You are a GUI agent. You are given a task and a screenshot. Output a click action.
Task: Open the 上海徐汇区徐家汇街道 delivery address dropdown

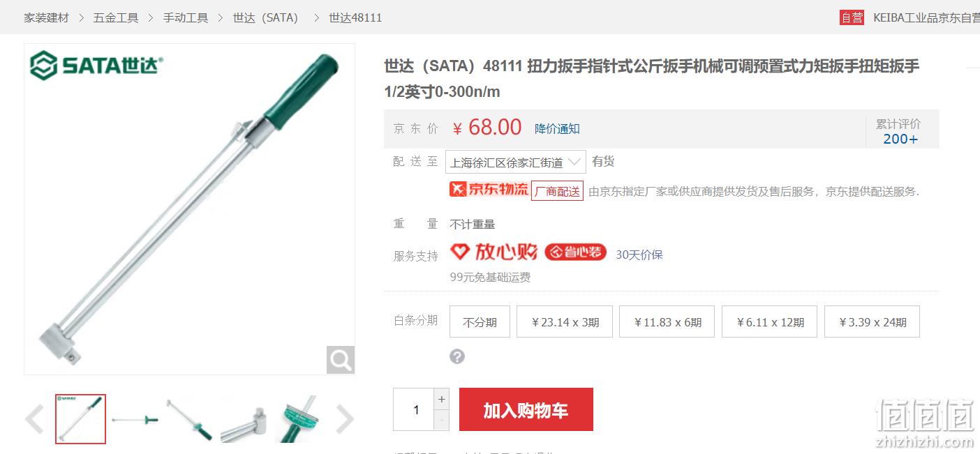516,162
